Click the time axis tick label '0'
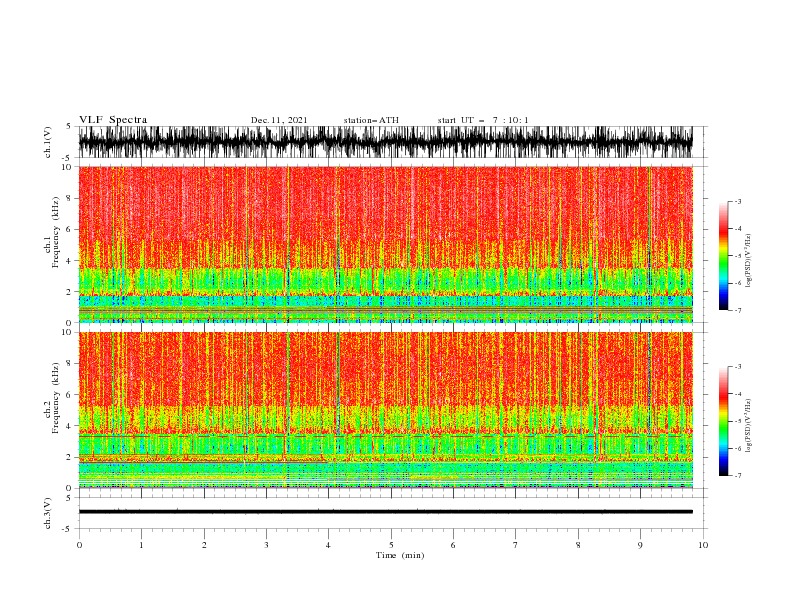 [79, 545]
